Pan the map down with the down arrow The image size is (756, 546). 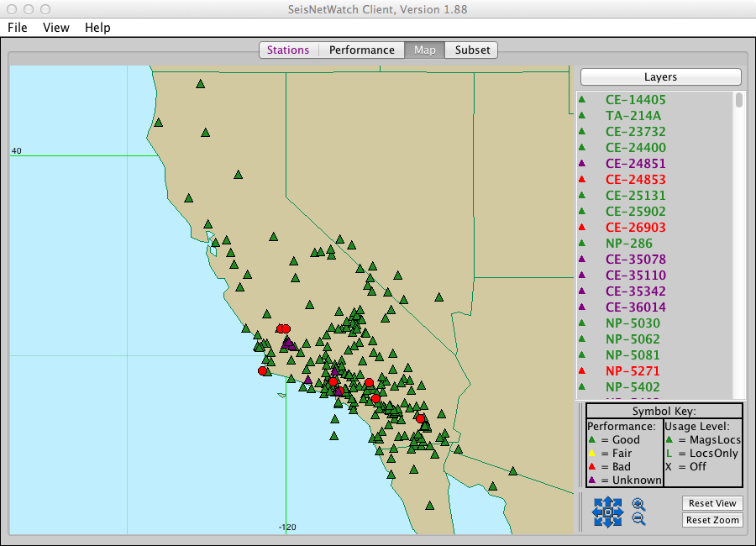coord(606,523)
